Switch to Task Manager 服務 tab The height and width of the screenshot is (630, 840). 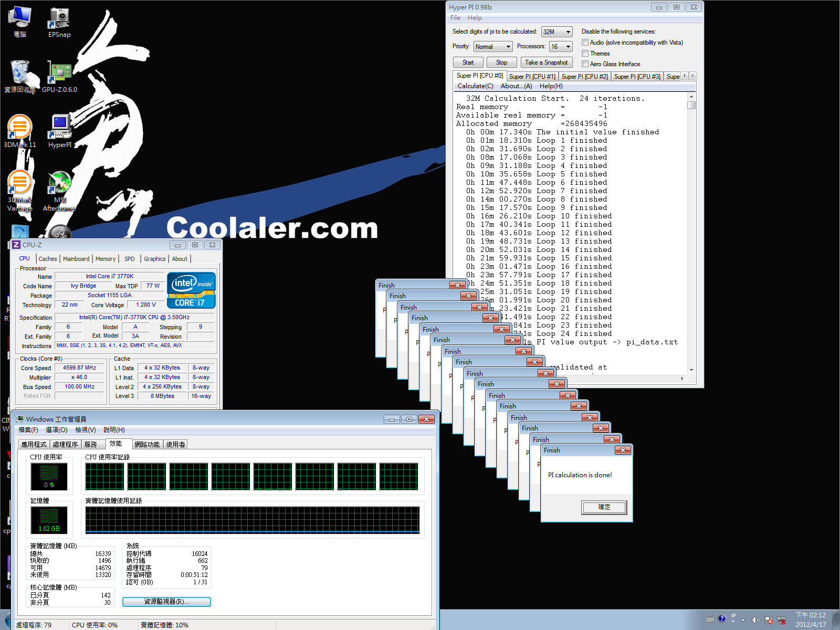92,444
